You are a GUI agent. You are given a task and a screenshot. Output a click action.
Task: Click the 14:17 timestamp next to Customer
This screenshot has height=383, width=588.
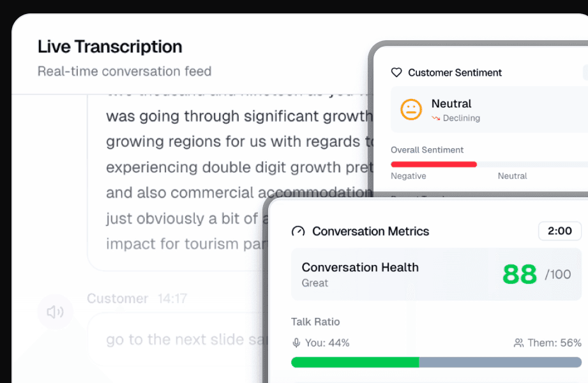pos(172,298)
